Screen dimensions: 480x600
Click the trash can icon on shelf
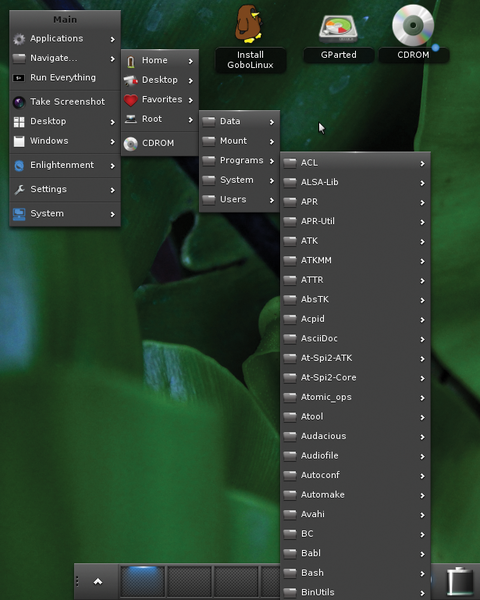click(460, 582)
